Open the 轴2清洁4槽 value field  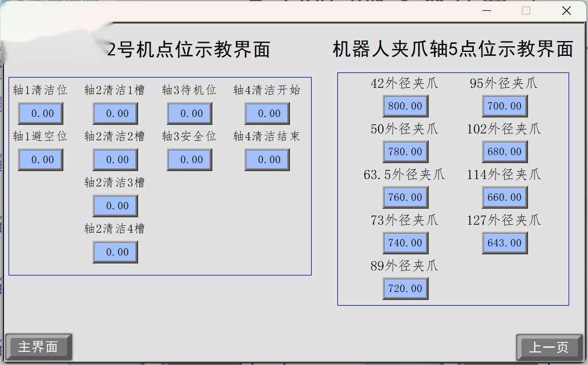pos(115,252)
